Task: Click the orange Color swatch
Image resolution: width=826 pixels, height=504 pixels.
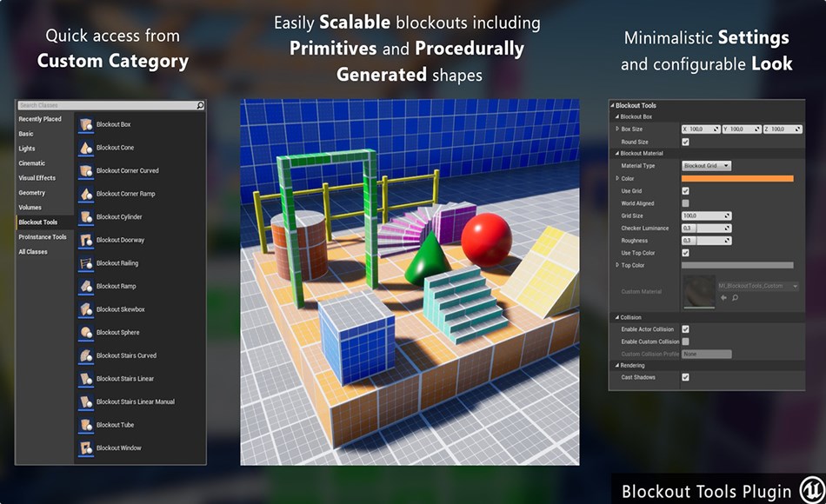Action: 737,178
